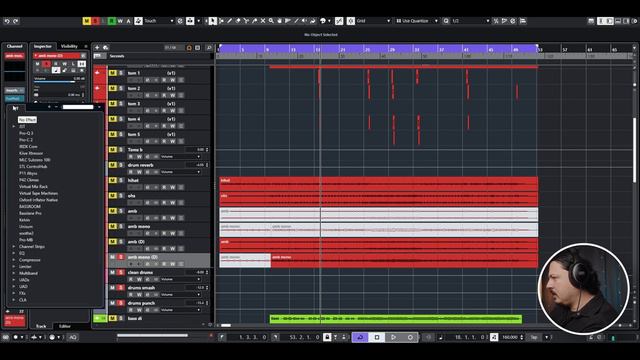
Task: Click the tempo value field in the transport
Action: click(510, 337)
